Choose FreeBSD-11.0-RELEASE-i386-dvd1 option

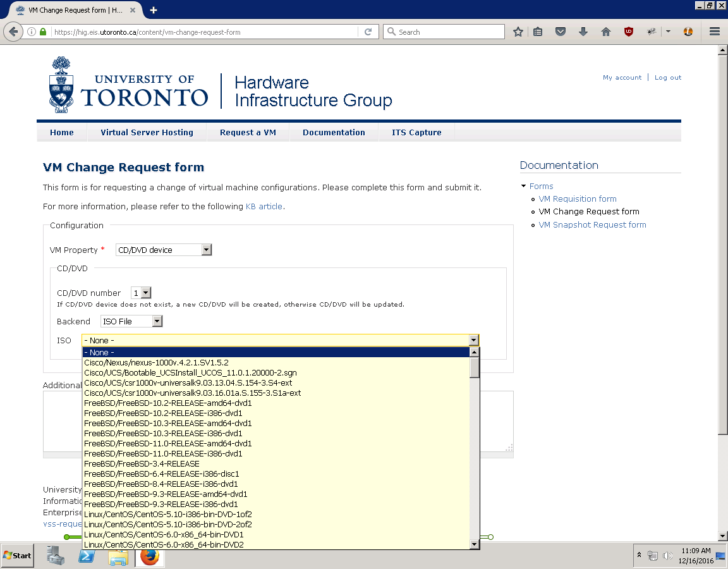(276, 454)
